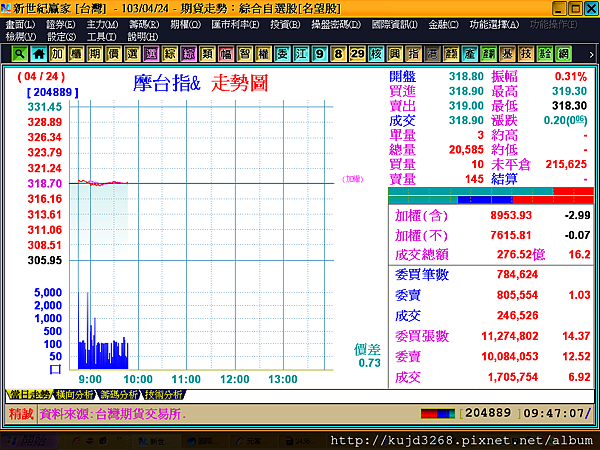Open the 設定(S) menu
Viewport: 600px width, 450px height.
62,37
